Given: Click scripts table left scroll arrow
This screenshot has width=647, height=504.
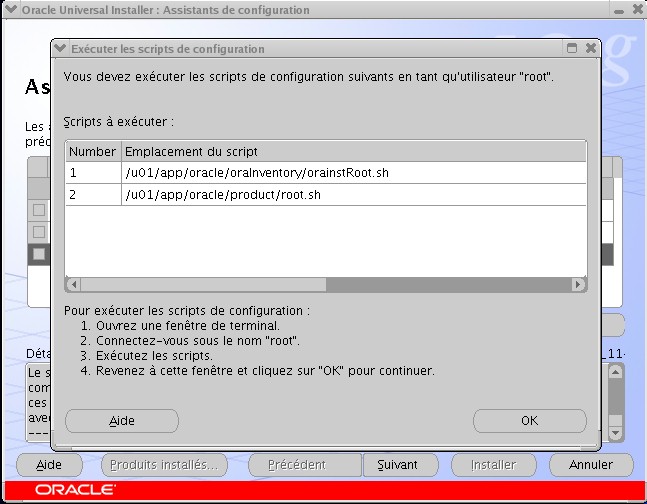Looking at the screenshot, I should click(73, 284).
